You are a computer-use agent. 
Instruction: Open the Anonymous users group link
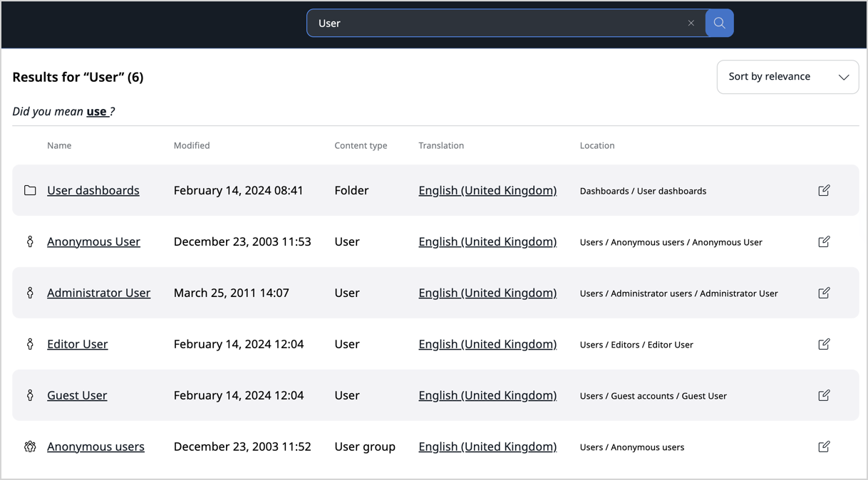click(x=95, y=447)
